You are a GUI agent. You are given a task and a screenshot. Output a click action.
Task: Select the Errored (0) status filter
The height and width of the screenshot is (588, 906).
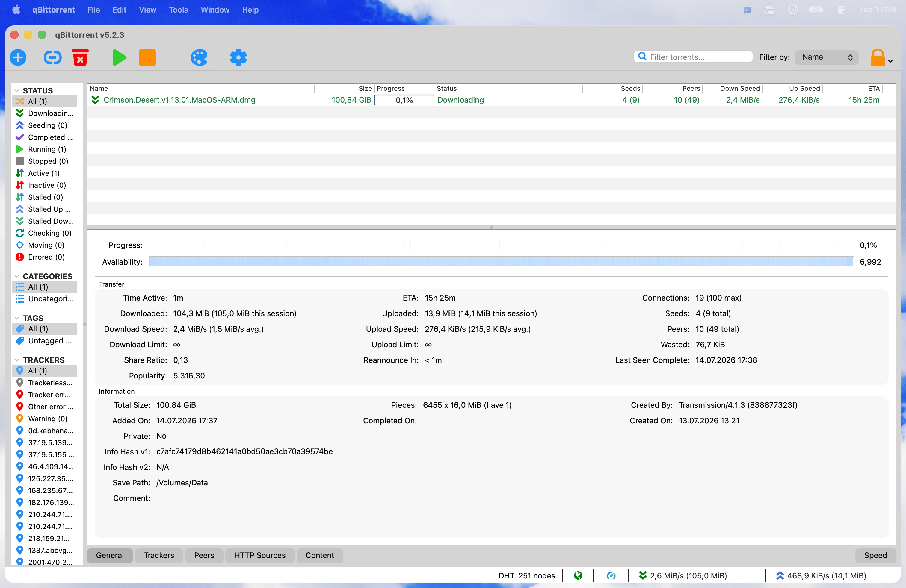click(x=45, y=257)
